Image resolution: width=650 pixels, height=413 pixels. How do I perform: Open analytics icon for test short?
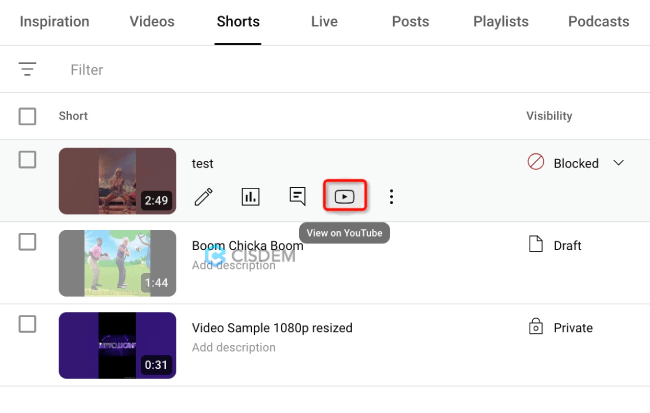click(x=250, y=197)
